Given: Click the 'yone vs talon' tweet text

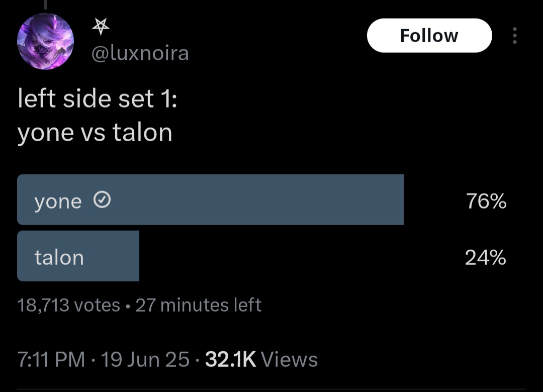Looking at the screenshot, I should 95,133.
